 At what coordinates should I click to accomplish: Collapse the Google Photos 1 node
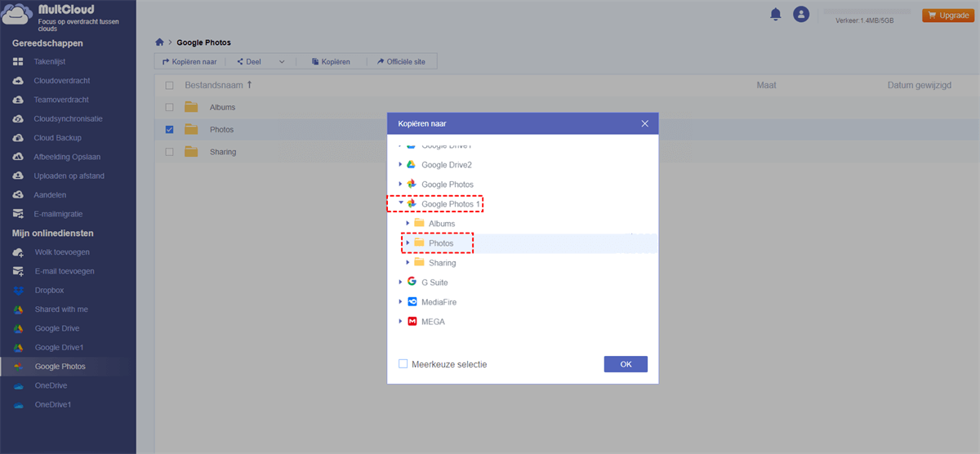point(401,204)
